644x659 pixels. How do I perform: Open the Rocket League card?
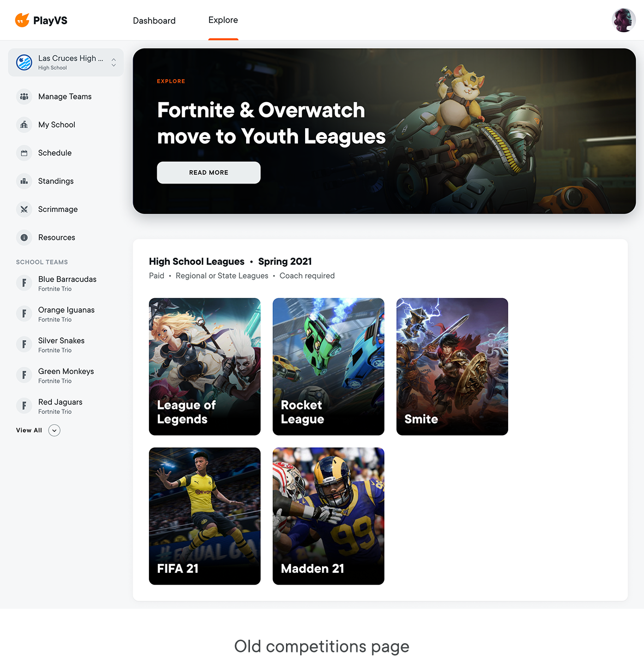coord(329,366)
